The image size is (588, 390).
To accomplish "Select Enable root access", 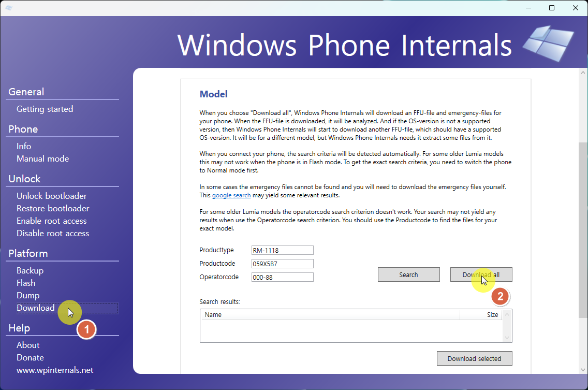I will point(51,221).
